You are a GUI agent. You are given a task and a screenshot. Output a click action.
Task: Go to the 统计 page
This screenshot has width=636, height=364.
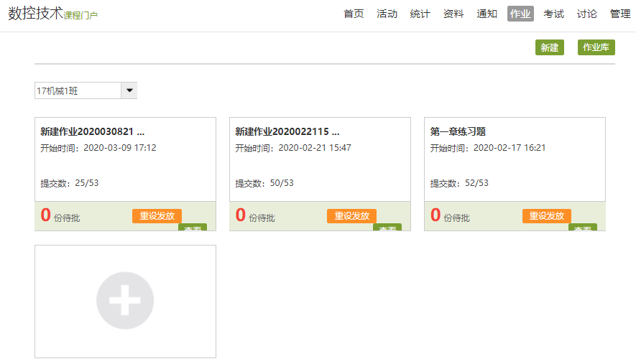coord(420,14)
